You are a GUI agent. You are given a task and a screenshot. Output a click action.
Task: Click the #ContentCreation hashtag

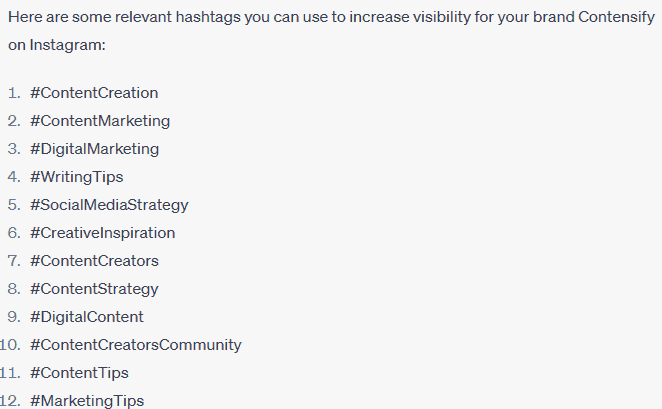(x=94, y=93)
